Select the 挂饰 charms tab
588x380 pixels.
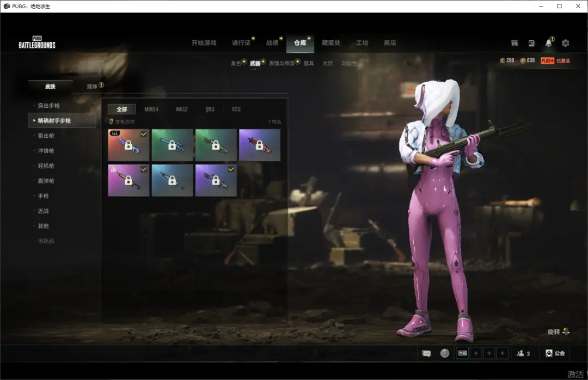pos(92,86)
